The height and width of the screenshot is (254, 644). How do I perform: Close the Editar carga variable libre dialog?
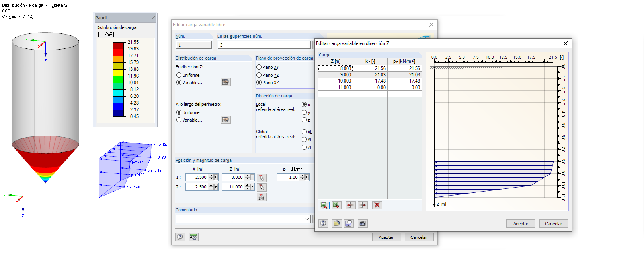coord(431,25)
